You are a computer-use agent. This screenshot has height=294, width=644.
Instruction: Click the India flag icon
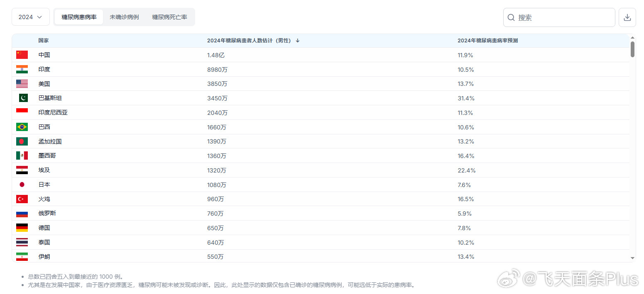click(22, 69)
